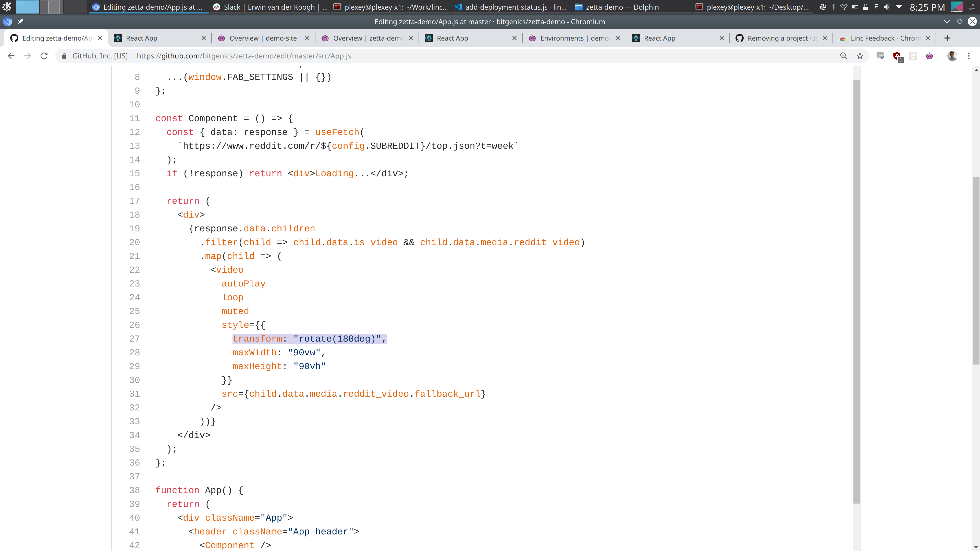Click the purple robot extension icon
The width and height of the screenshot is (980, 551).
929,56
